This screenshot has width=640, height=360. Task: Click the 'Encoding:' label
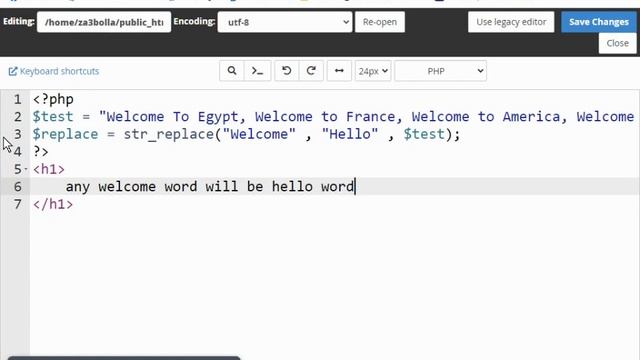[x=194, y=21]
